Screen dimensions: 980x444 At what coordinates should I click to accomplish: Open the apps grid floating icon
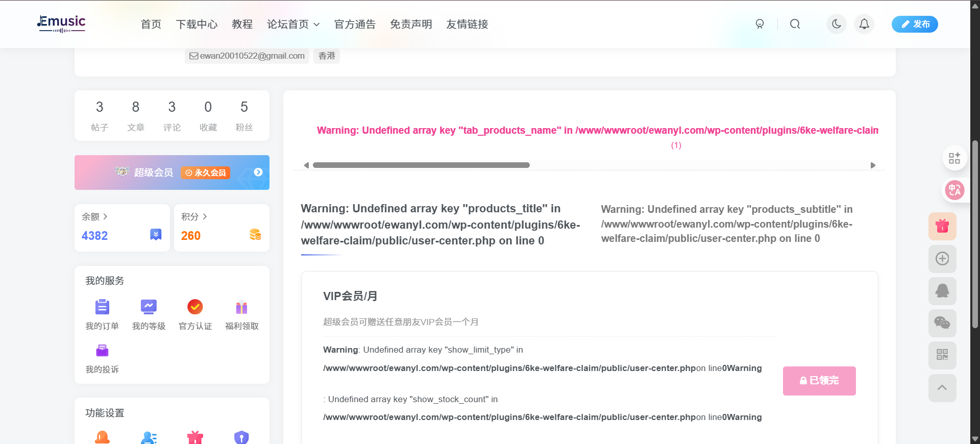tap(954, 158)
